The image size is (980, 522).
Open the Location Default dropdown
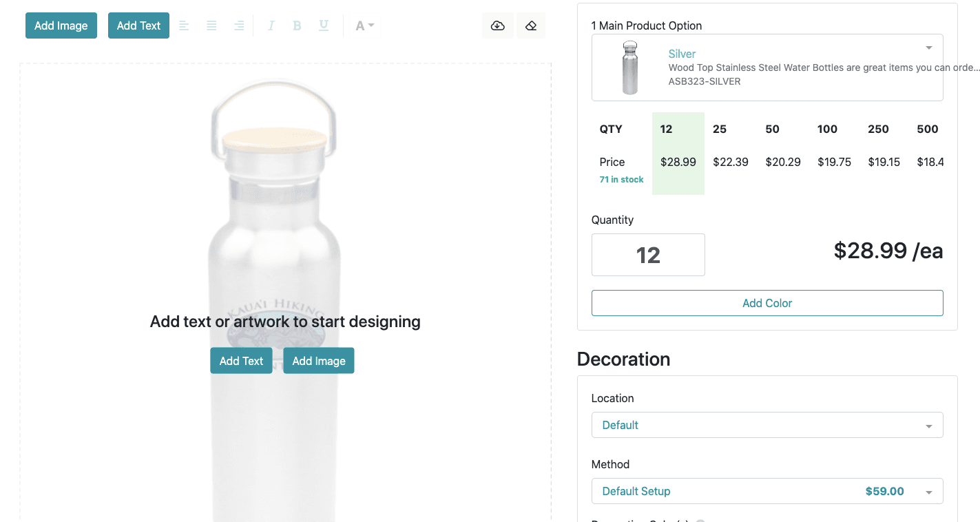pyautogui.click(x=767, y=425)
